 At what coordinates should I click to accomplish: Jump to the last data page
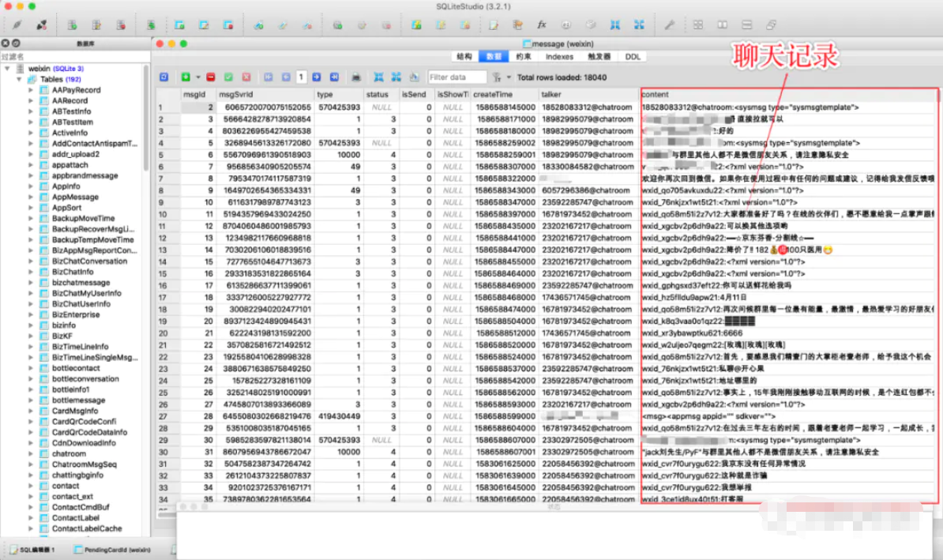[334, 77]
